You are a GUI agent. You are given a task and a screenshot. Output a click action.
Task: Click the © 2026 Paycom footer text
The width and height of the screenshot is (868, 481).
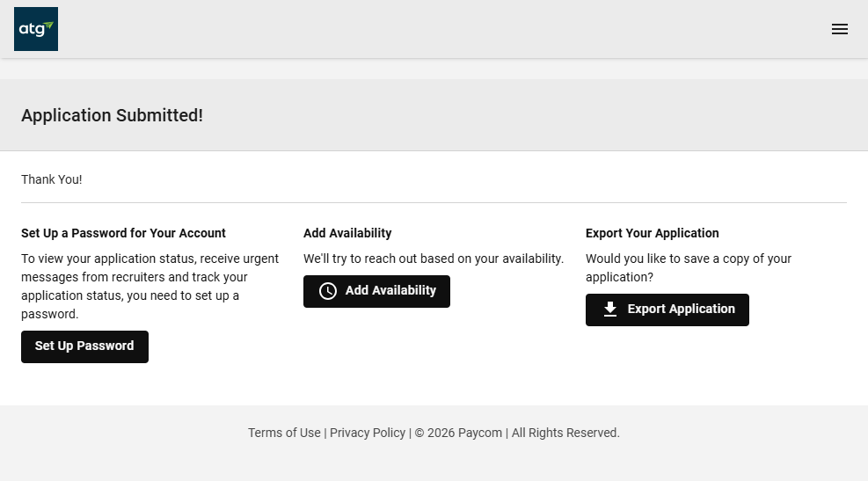pos(458,433)
